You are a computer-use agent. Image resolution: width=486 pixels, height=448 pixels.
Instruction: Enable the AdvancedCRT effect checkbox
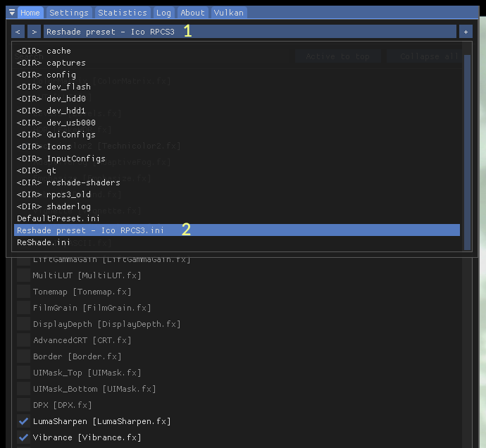coord(23,340)
